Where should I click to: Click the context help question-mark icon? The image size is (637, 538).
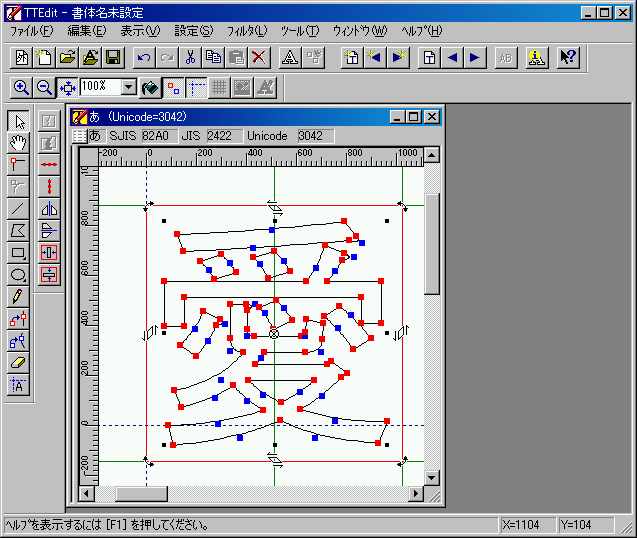point(568,57)
